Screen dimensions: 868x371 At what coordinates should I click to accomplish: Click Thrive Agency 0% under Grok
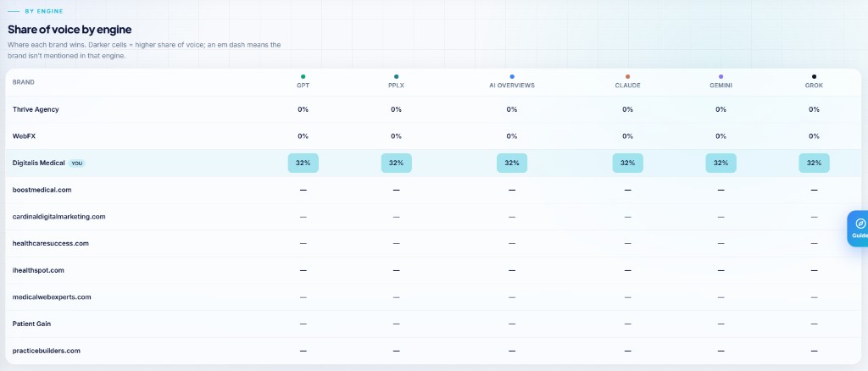(x=814, y=109)
